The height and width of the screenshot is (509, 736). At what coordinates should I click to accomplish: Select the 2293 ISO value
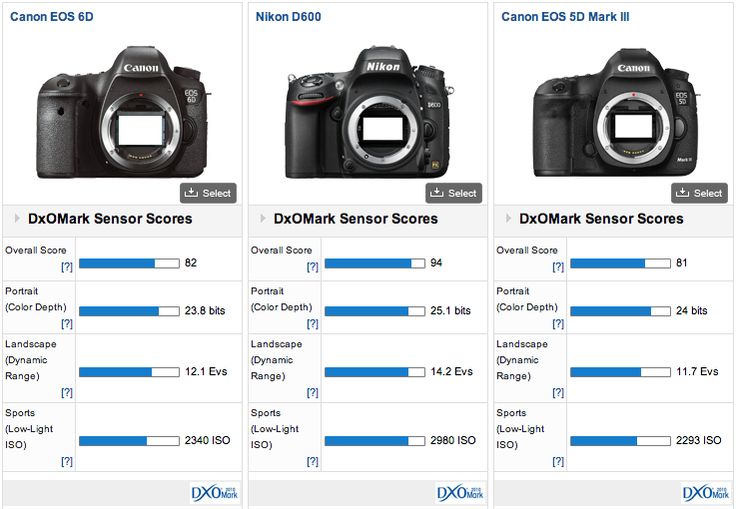(698, 440)
